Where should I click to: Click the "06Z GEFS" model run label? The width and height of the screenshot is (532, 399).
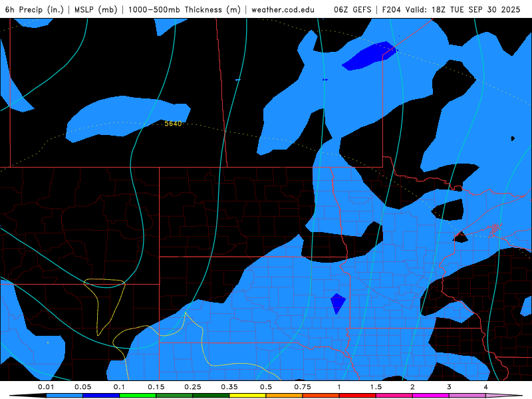click(352, 9)
